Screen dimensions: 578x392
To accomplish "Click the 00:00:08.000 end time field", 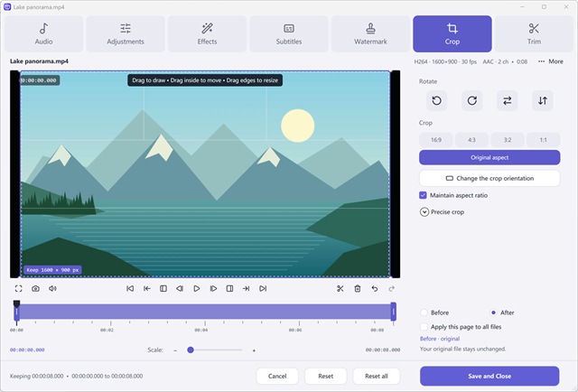I will click(x=383, y=350).
